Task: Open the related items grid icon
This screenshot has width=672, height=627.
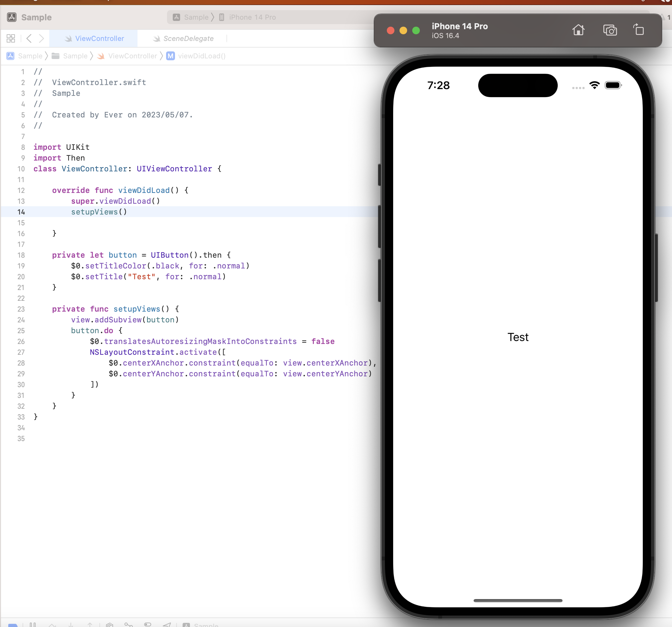Action: click(x=11, y=38)
